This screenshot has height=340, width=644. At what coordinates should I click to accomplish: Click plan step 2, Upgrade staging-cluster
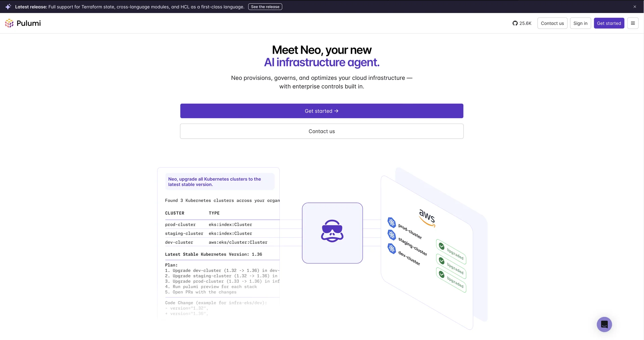[221, 276]
